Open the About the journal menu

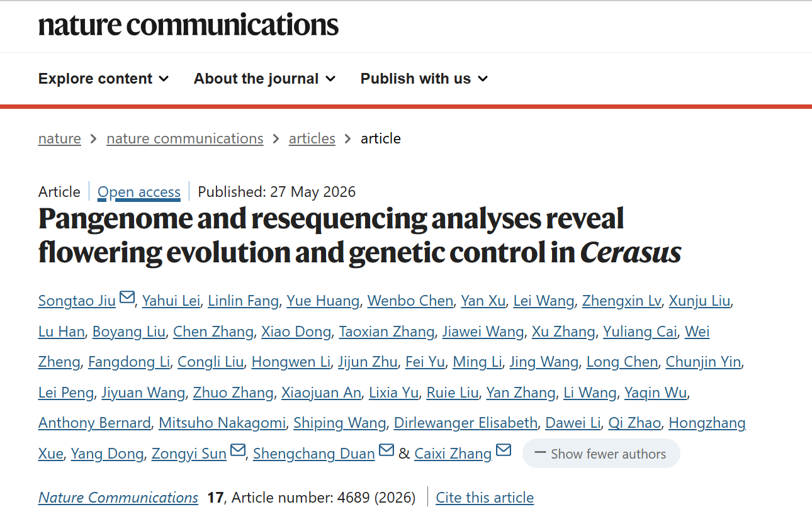(264, 79)
